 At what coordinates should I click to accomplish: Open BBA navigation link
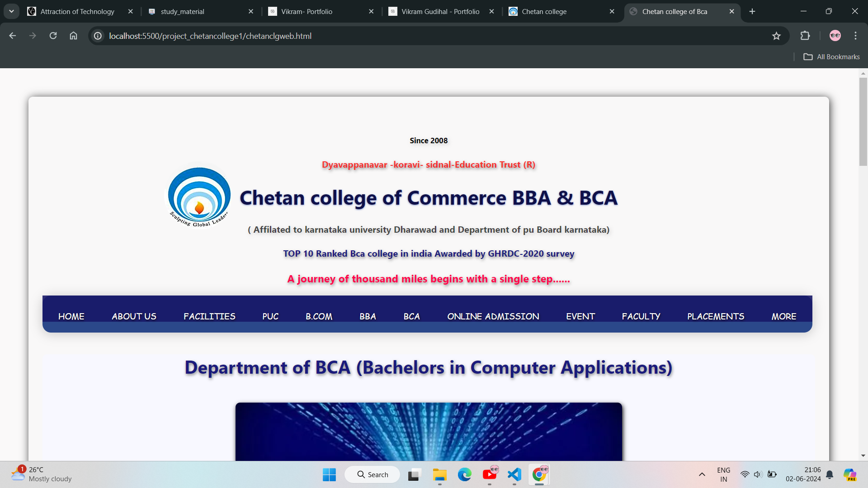pyautogui.click(x=368, y=316)
